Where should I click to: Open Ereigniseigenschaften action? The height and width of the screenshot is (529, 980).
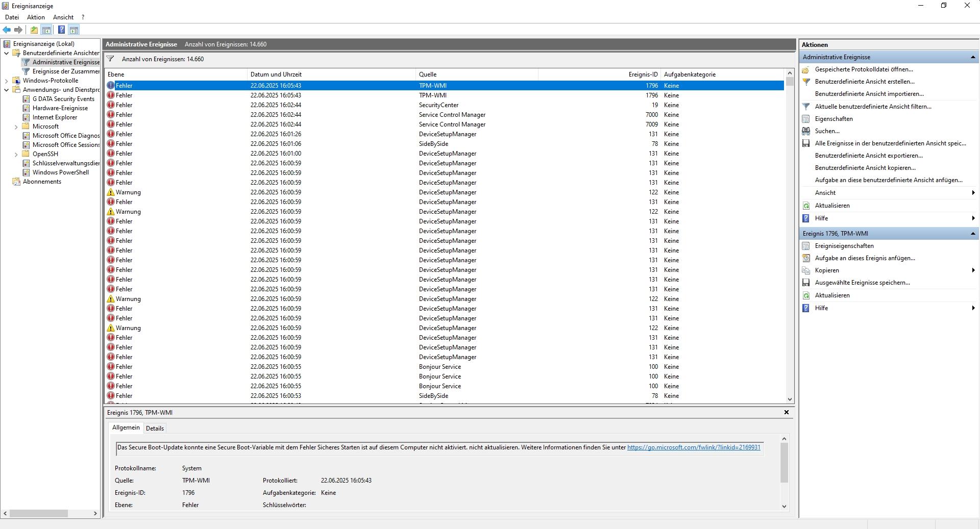[844, 246]
